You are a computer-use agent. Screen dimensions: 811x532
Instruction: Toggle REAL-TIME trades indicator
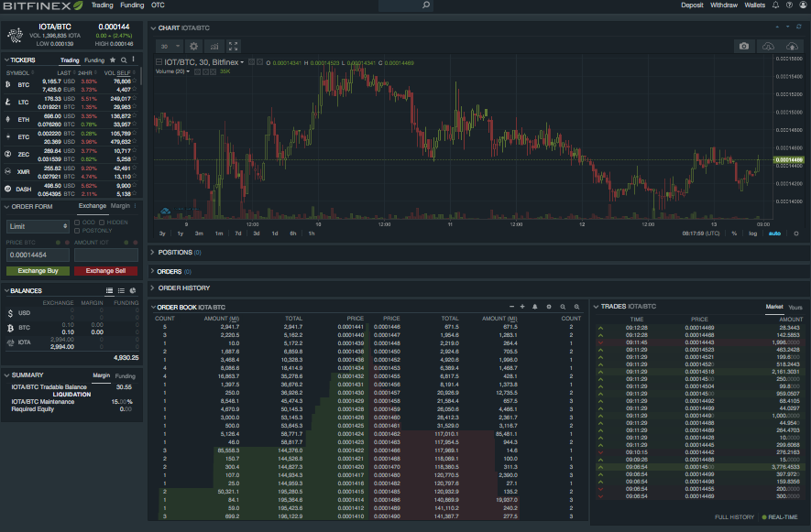(x=780, y=517)
